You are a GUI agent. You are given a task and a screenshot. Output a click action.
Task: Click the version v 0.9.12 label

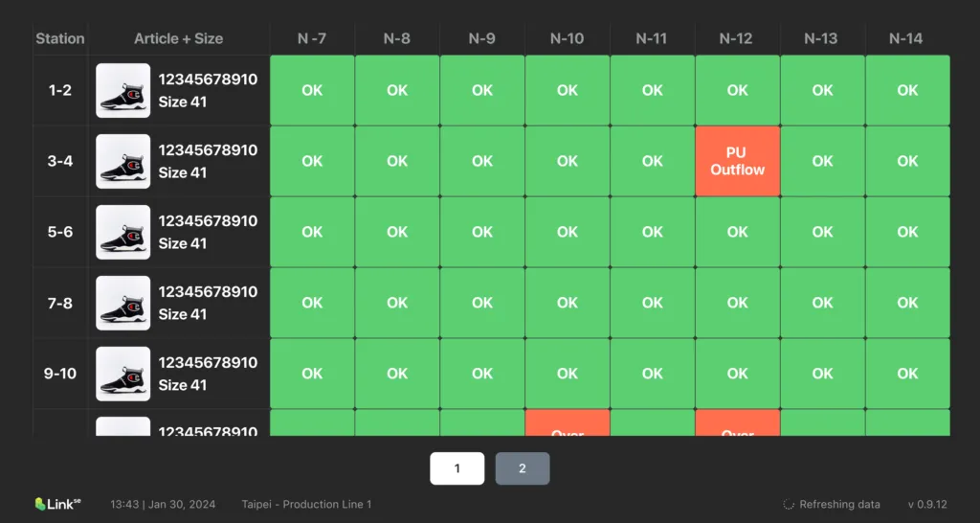927,504
